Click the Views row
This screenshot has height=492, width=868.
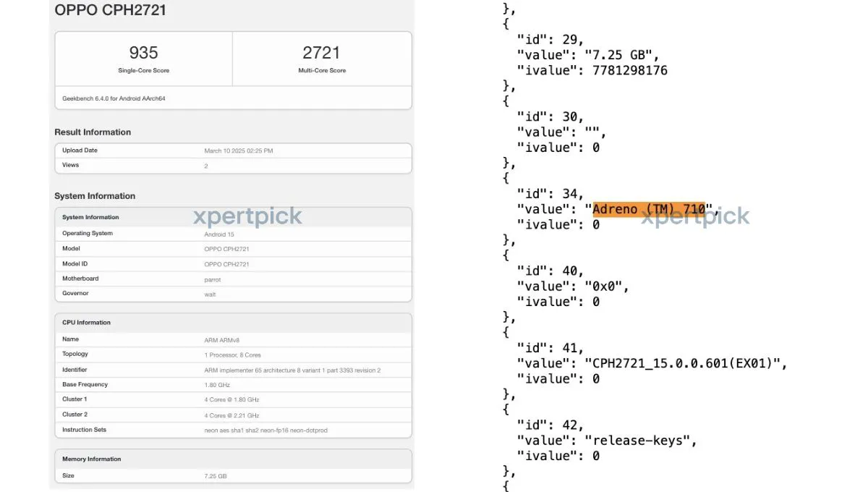tap(233, 165)
